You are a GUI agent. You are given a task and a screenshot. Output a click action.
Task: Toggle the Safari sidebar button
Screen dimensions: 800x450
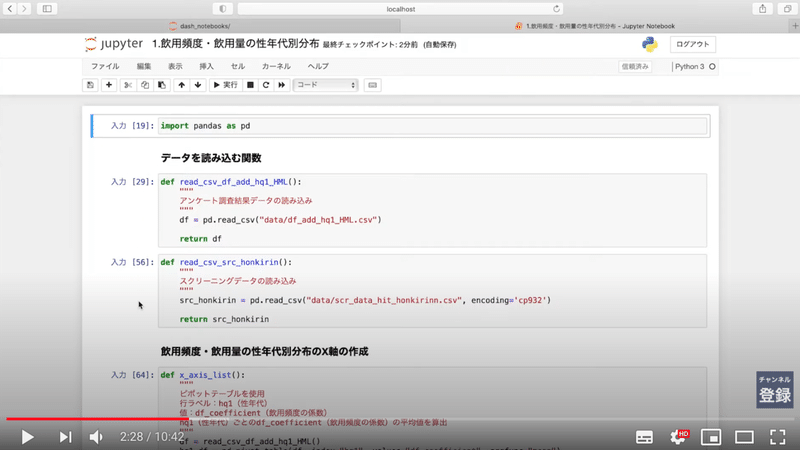point(47,9)
